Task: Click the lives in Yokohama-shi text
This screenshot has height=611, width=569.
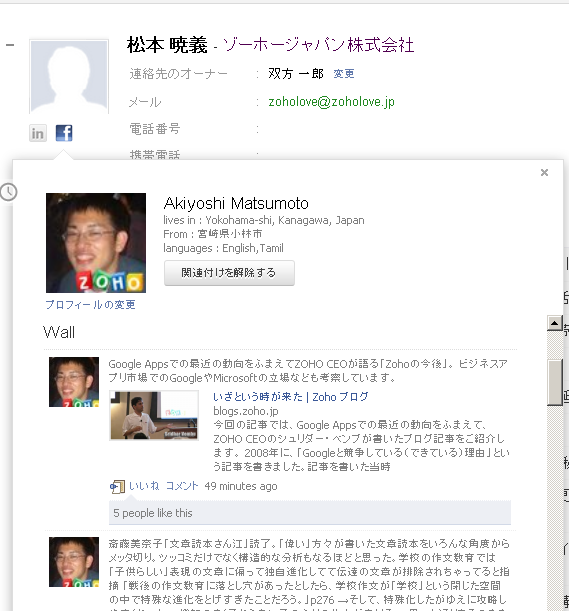Action: click(x=264, y=220)
